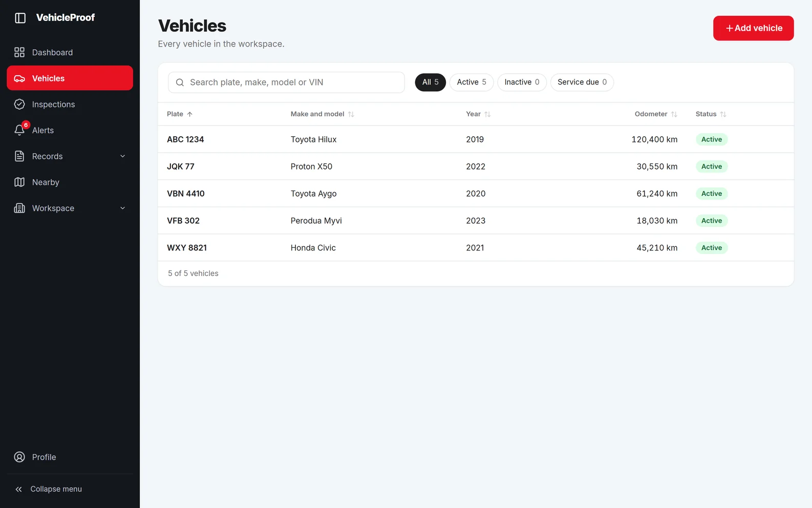
Task: Click the 120,400 km odometer value
Action: [x=654, y=139]
